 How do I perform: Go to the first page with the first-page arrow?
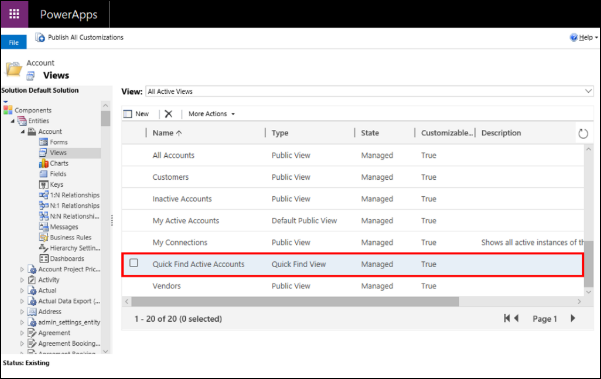[507, 318]
